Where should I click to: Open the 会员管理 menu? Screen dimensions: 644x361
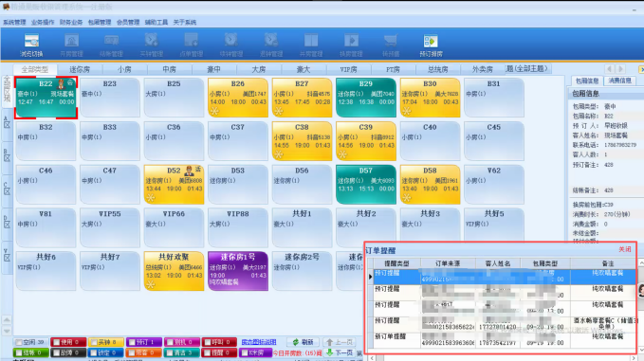point(128,22)
